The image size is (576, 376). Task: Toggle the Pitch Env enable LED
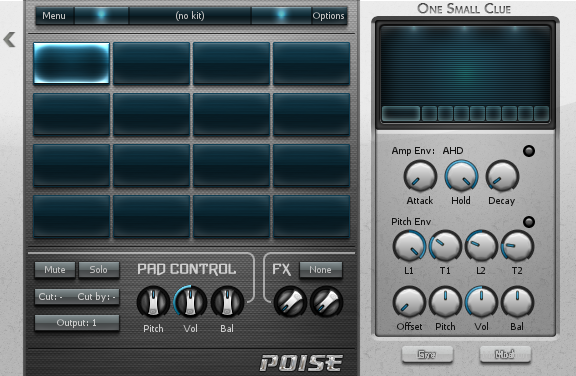[529, 222]
